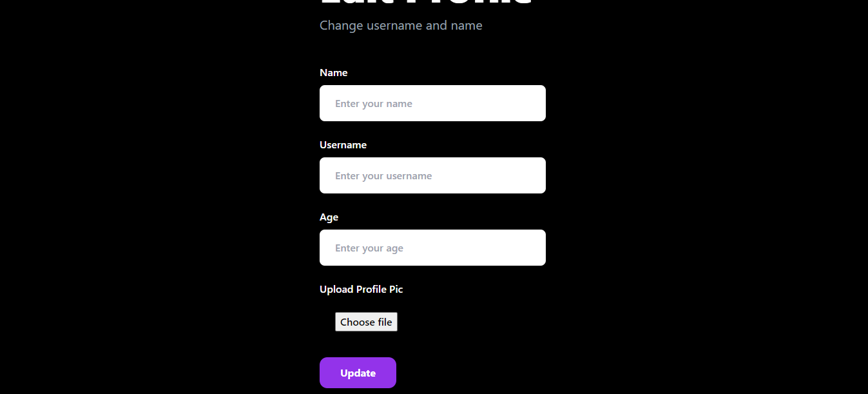
Task: Select the 'Enter your age' placeholder box
Action: pyautogui.click(x=432, y=248)
